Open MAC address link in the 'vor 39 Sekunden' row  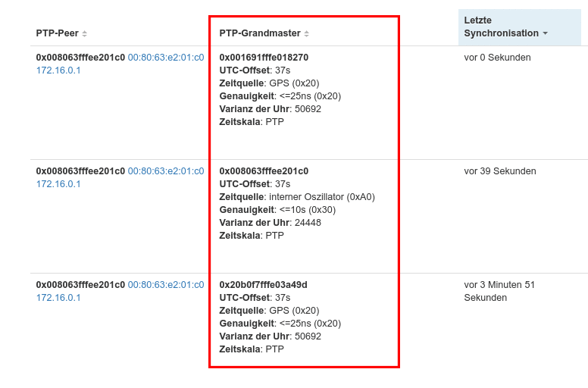(x=165, y=171)
